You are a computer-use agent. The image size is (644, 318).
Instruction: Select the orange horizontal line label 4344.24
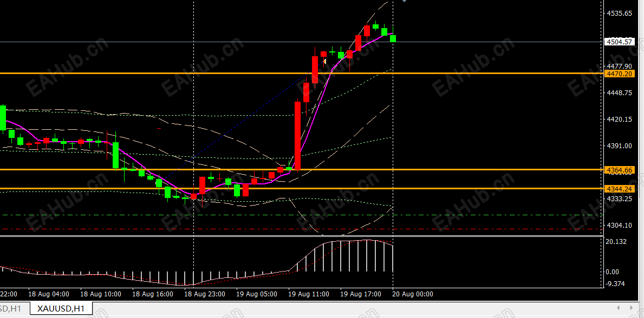click(x=620, y=189)
